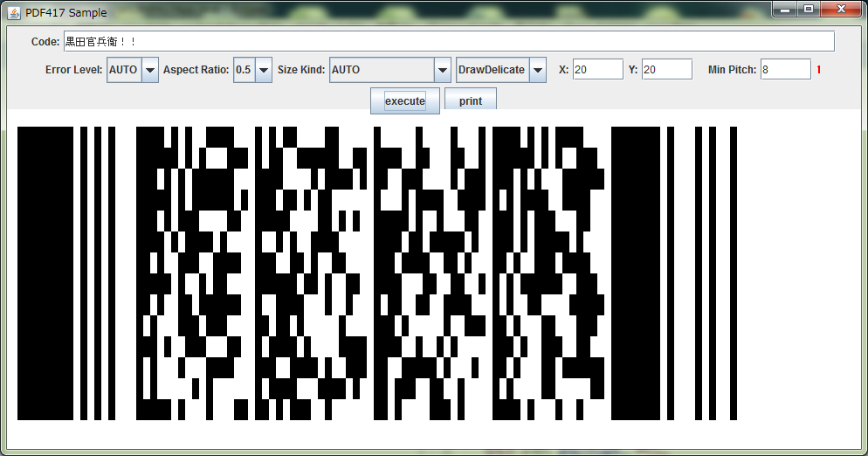
Task: Click the X coordinate field
Action: (598, 69)
